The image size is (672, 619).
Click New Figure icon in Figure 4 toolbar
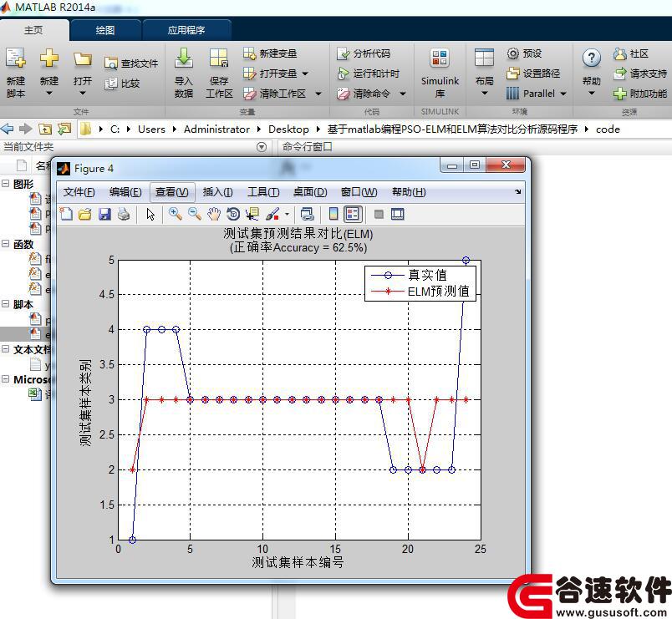66,214
